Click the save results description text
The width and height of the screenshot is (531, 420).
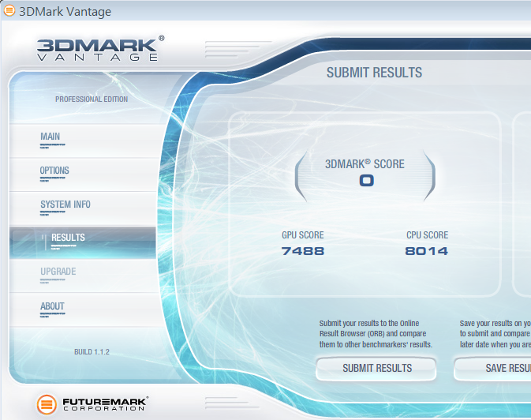pyautogui.click(x=495, y=334)
